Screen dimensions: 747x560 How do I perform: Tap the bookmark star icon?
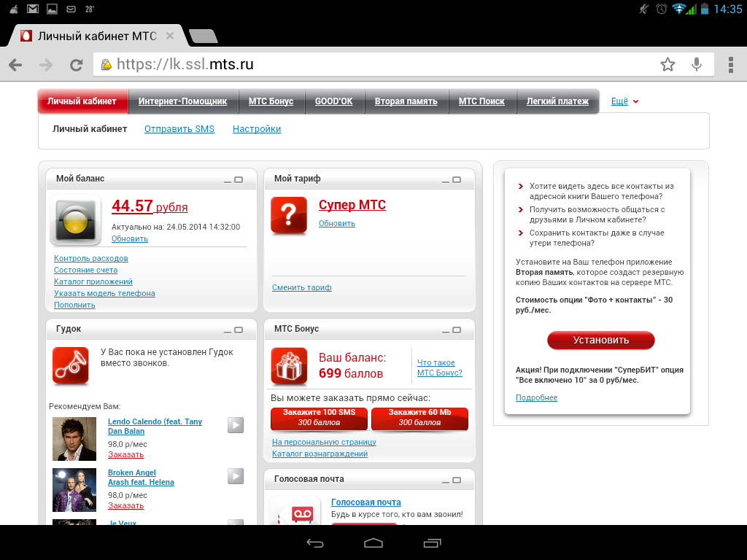point(667,65)
